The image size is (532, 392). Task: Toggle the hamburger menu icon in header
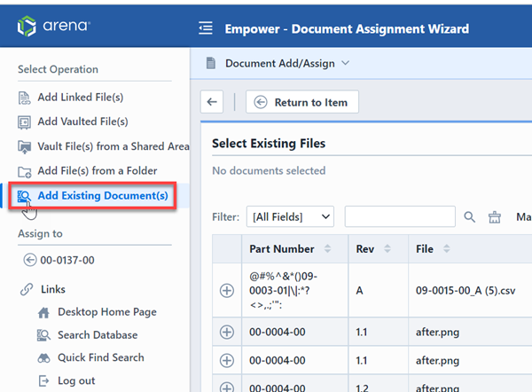coord(206,28)
